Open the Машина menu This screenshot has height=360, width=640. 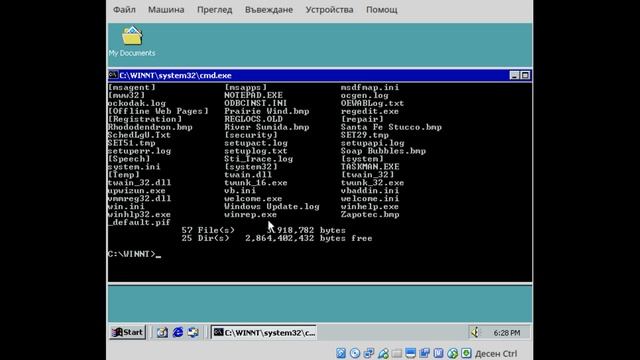pos(166,9)
